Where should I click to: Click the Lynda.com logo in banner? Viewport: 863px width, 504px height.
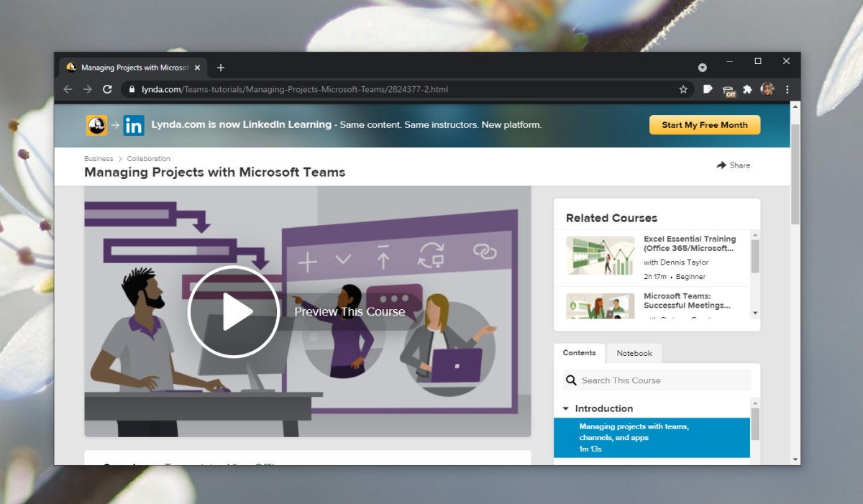[x=97, y=125]
